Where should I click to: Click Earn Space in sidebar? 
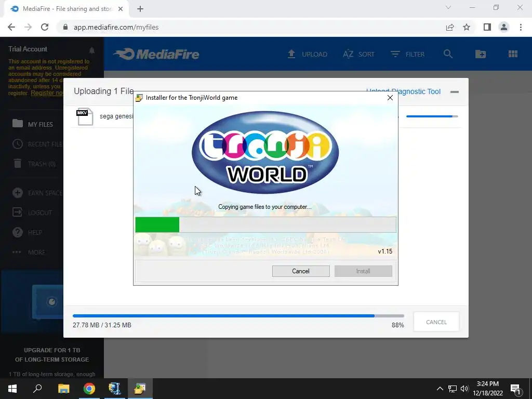[x=37, y=193]
